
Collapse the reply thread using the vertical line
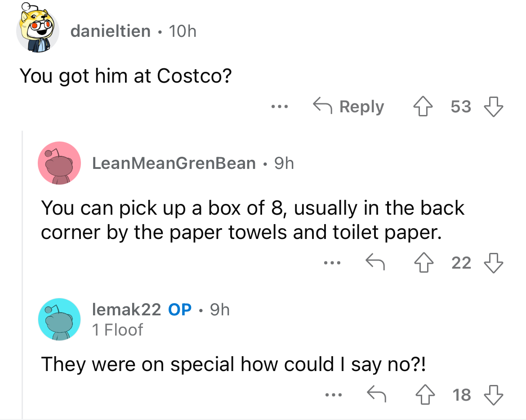click(x=22, y=275)
